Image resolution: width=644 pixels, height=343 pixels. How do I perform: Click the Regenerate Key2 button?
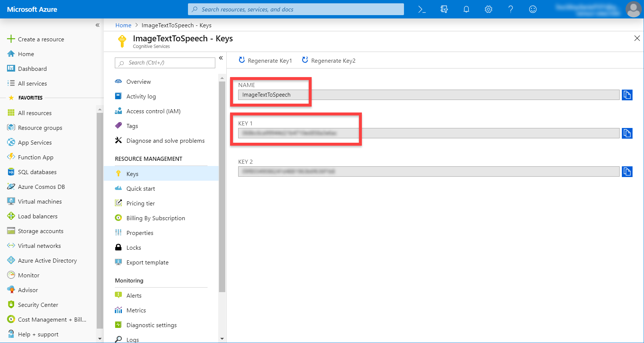pyautogui.click(x=329, y=60)
